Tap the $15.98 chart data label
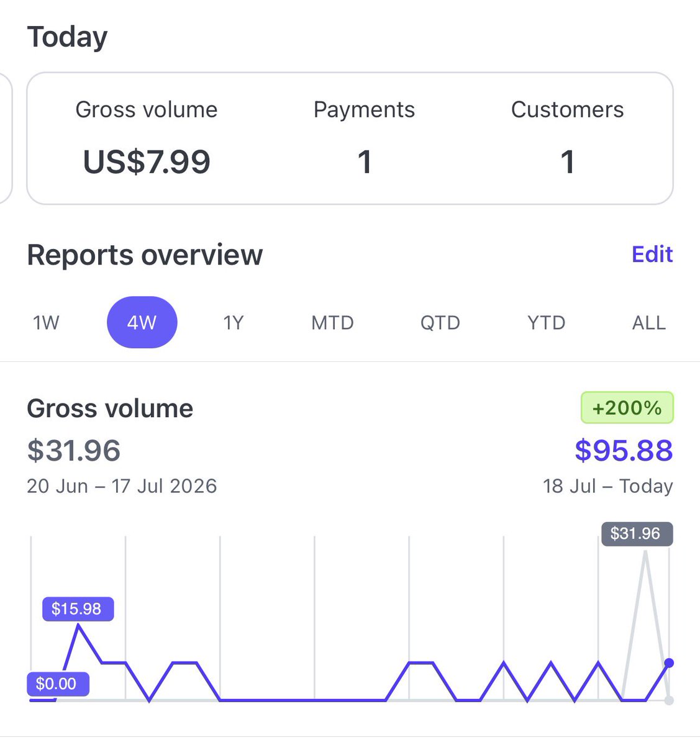Viewport: 700px width, 745px height. [x=78, y=608]
